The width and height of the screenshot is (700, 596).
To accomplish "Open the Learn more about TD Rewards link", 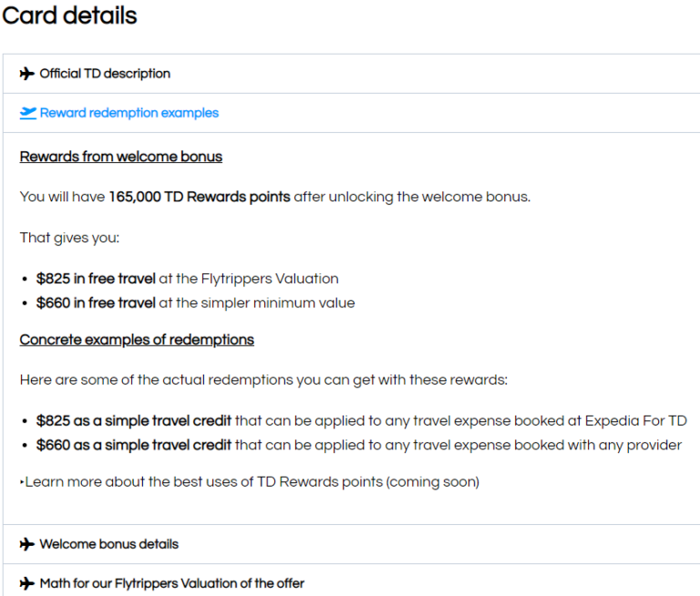I will pos(252,481).
